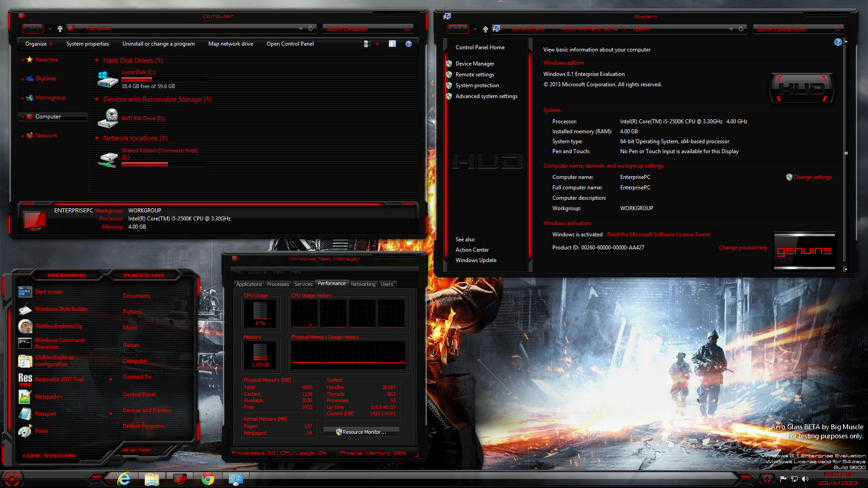Click System properties toolbar button

(88, 44)
